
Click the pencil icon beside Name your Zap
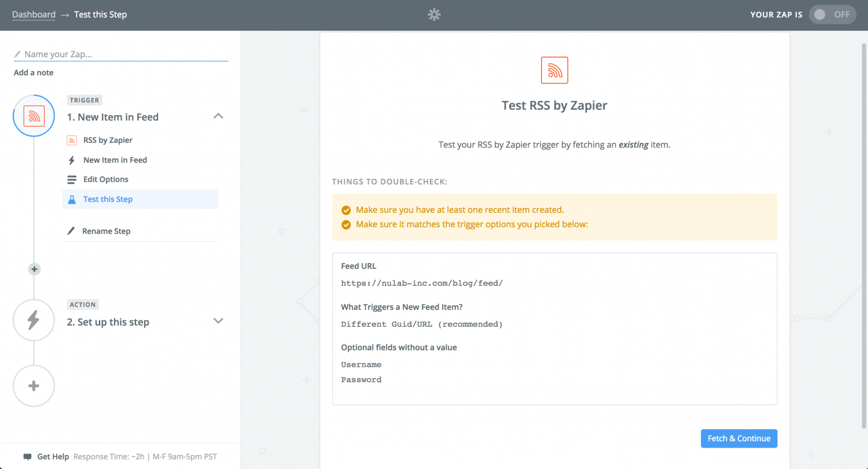pyautogui.click(x=17, y=54)
